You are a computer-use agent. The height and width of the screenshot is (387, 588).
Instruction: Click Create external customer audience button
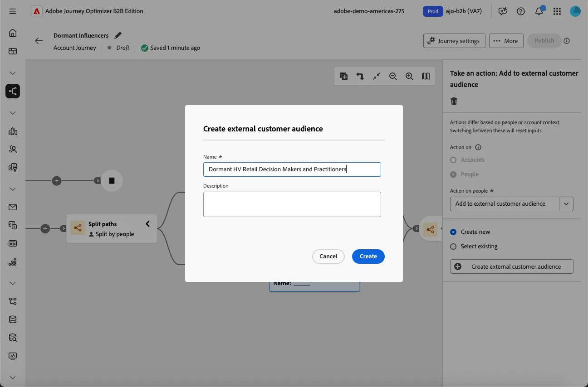click(512, 266)
